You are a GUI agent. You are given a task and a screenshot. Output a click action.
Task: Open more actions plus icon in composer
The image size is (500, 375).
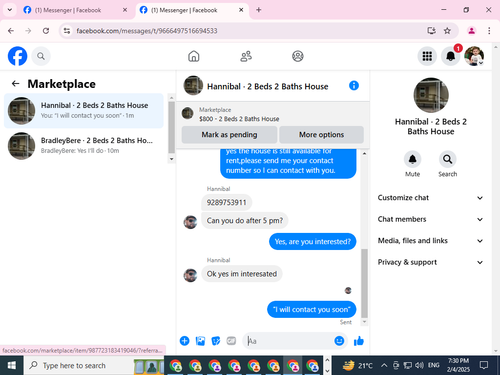184,341
